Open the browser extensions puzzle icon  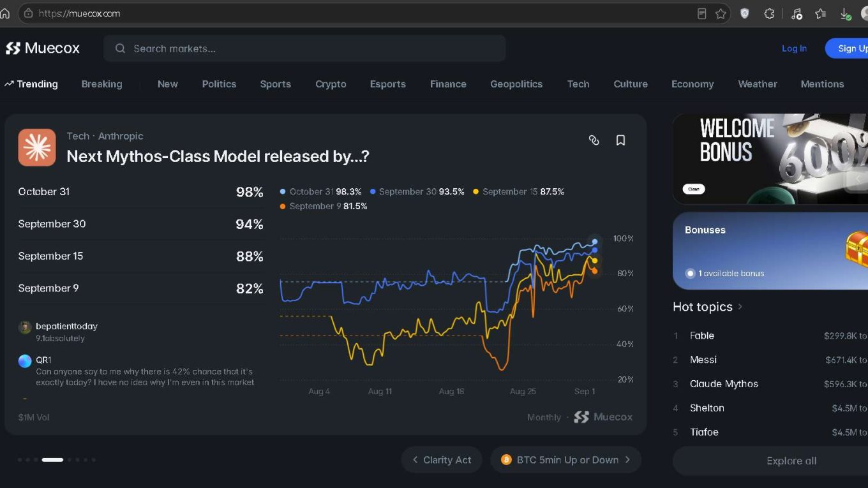click(x=769, y=13)
